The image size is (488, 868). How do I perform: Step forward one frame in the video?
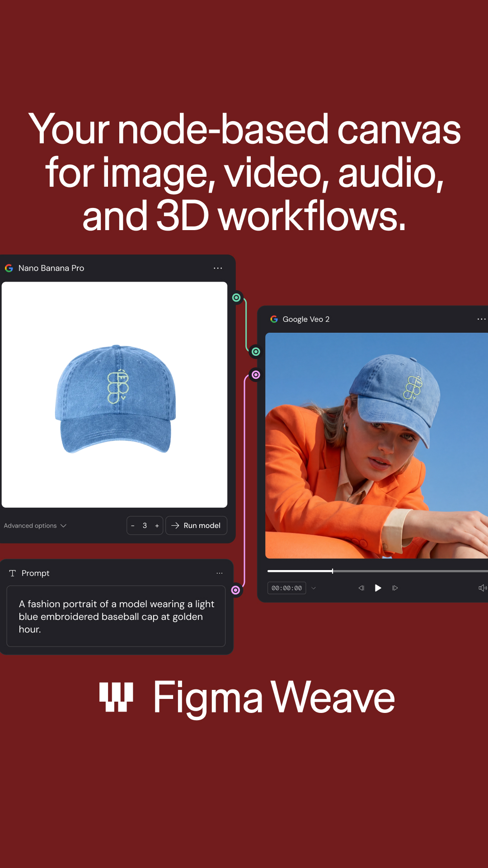click(395, 588)
